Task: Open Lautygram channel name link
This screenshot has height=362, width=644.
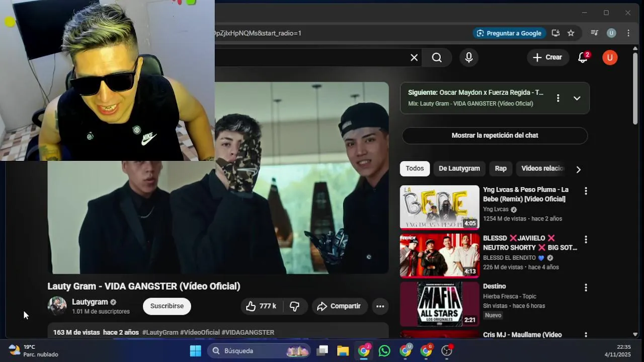Action: pos(90,302)
